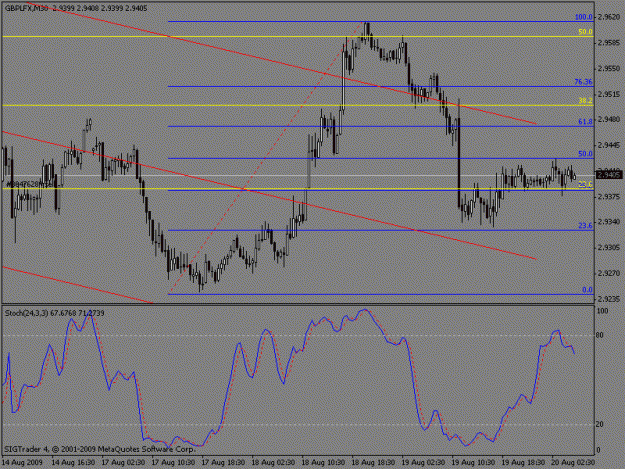Click the yellow 38.2 Fibonacci level label
This screenshot has height=469, width=625.
[x=586, y=101]
